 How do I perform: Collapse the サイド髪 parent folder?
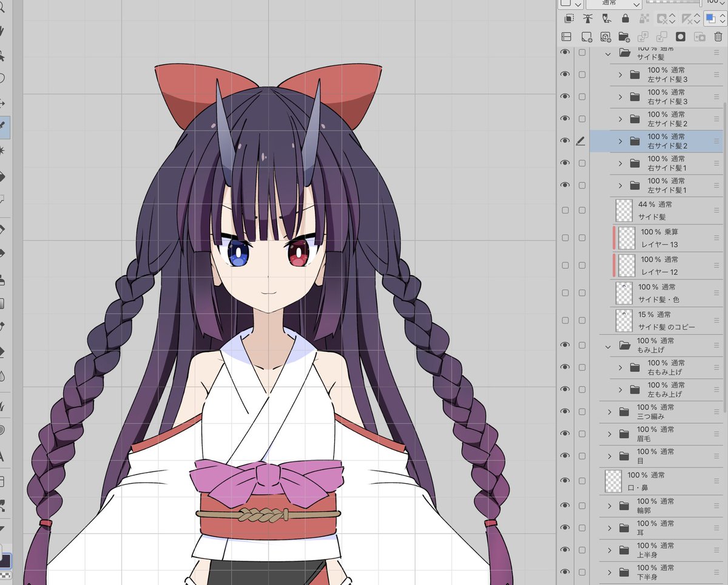(608, 53)
